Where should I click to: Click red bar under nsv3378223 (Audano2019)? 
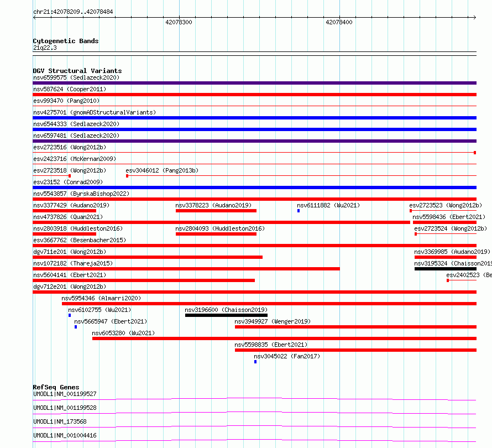216,211
